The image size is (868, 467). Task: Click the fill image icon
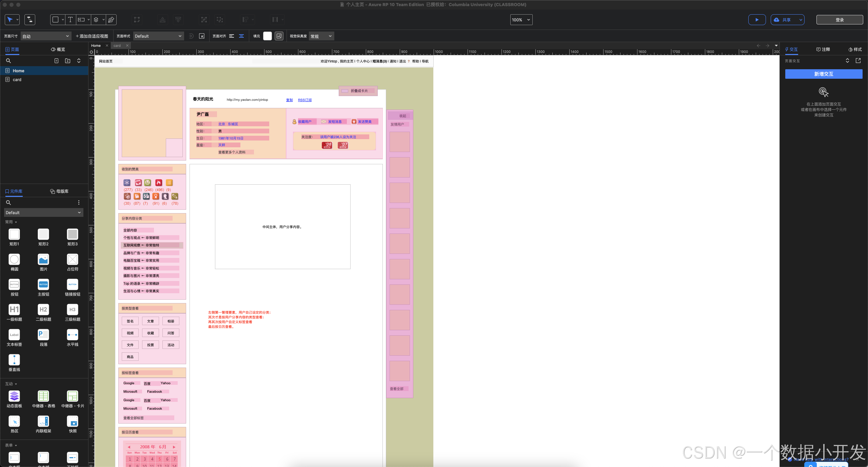(x=279, y=36)
